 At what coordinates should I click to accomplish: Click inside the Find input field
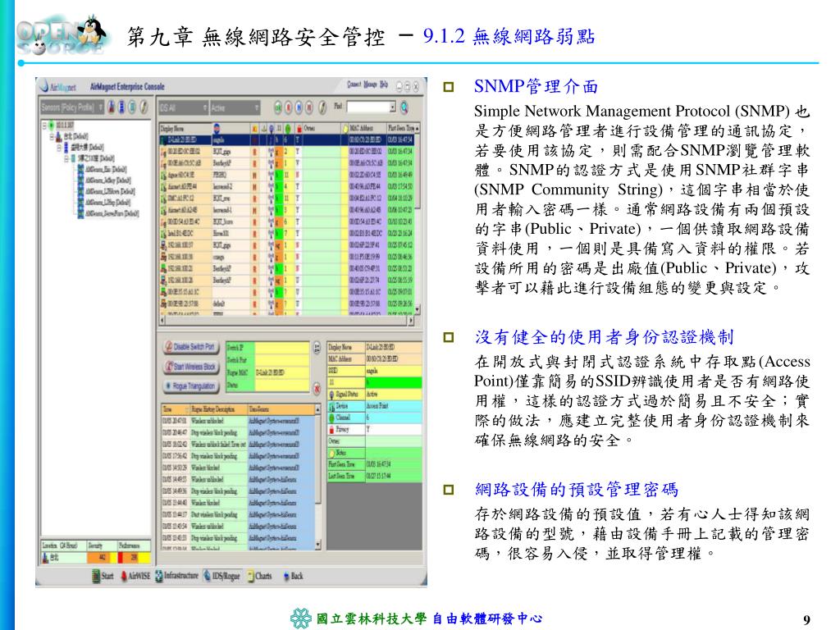368,107
